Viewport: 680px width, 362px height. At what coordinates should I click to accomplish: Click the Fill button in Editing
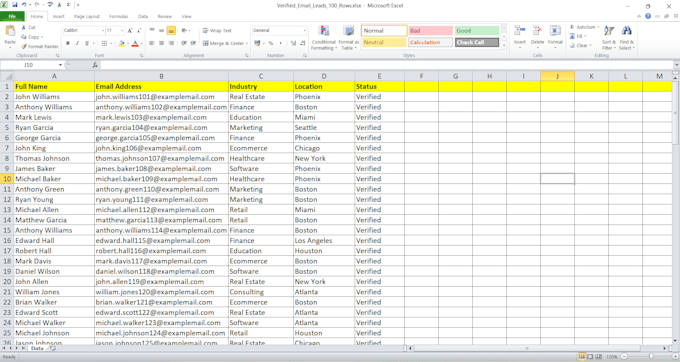coord(577,36)
